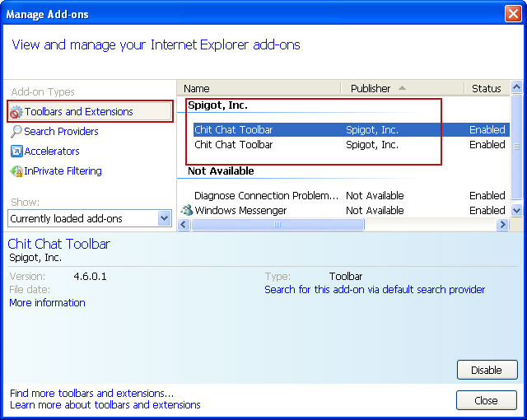Select the highlighted Chit Chat Toolbar row
527x420 pixels.
352,129
